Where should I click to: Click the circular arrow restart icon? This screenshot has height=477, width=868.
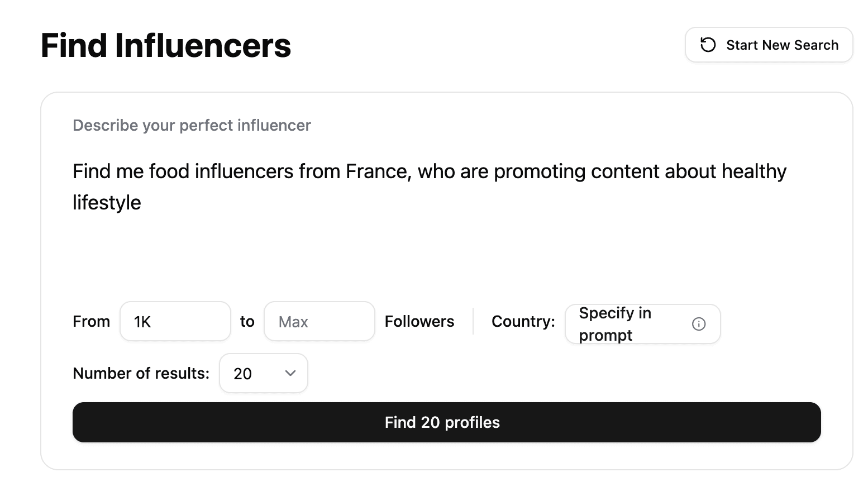coord(708,45)
